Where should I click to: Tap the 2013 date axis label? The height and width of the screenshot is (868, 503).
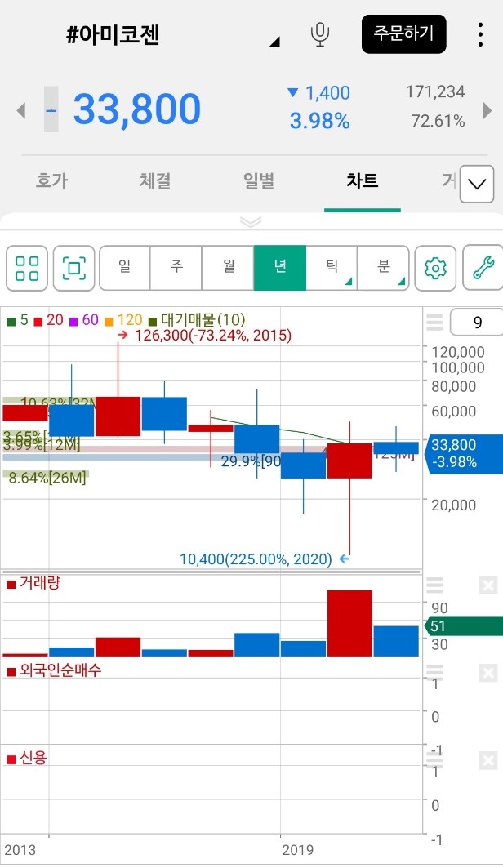20,850
